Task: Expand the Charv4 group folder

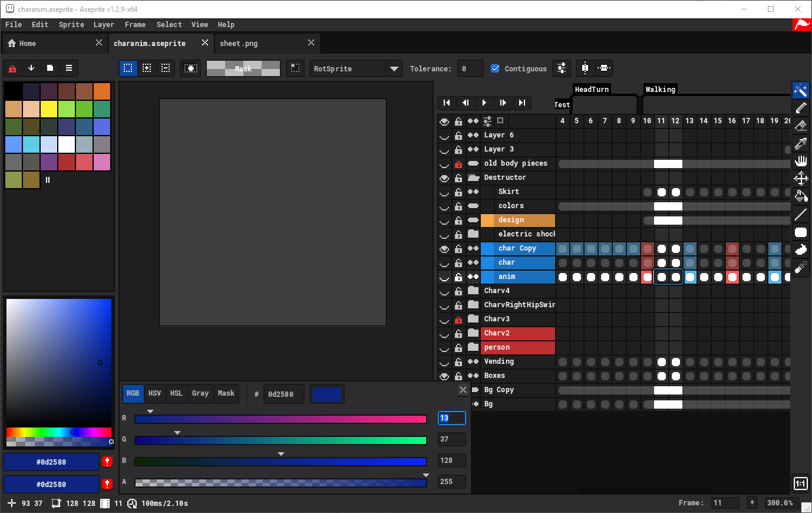Action: click(x=473, y=291)
